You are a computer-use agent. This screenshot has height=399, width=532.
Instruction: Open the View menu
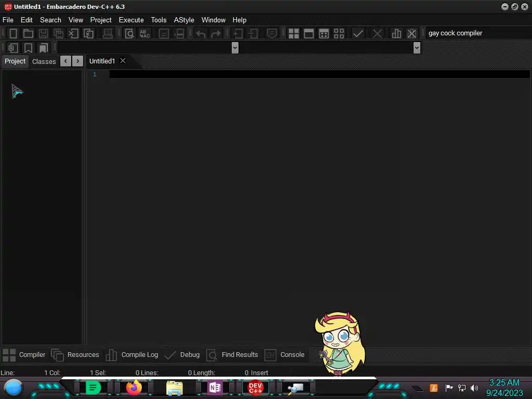tap(76, 20)
